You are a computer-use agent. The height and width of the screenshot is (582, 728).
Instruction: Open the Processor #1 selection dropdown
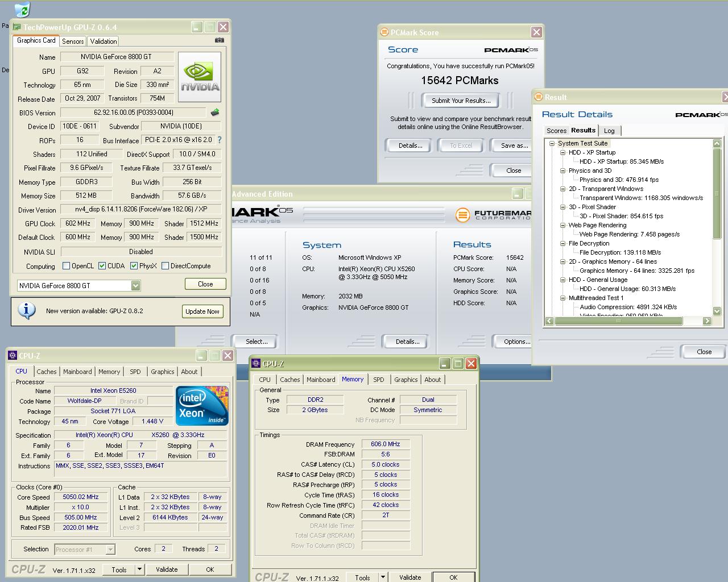(x=110, y=550)
